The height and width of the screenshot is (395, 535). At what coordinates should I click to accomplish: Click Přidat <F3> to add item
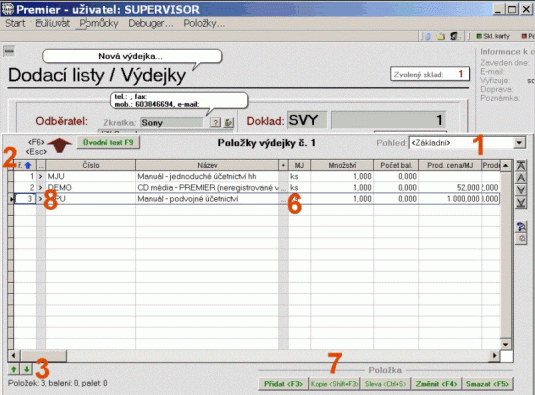click(x=283, y=384)
